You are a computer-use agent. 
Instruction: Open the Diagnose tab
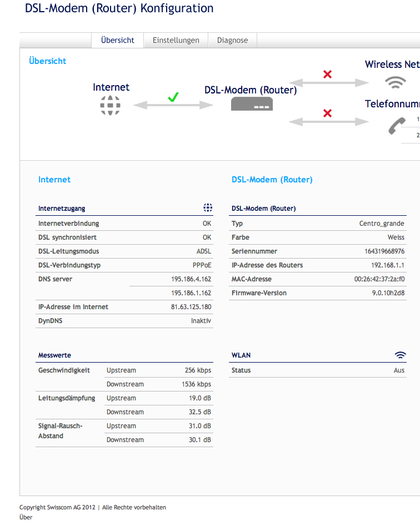[232, 40]
